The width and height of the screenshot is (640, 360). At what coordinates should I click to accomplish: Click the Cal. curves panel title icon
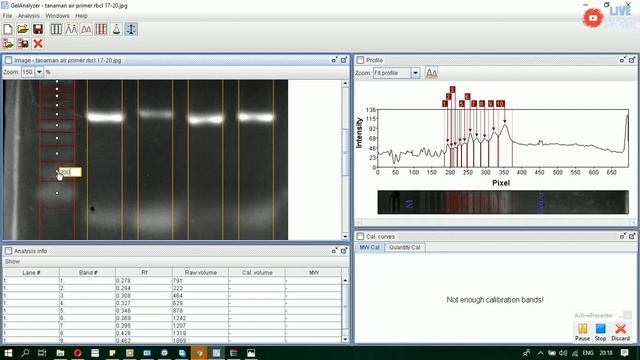coord(360,236)
